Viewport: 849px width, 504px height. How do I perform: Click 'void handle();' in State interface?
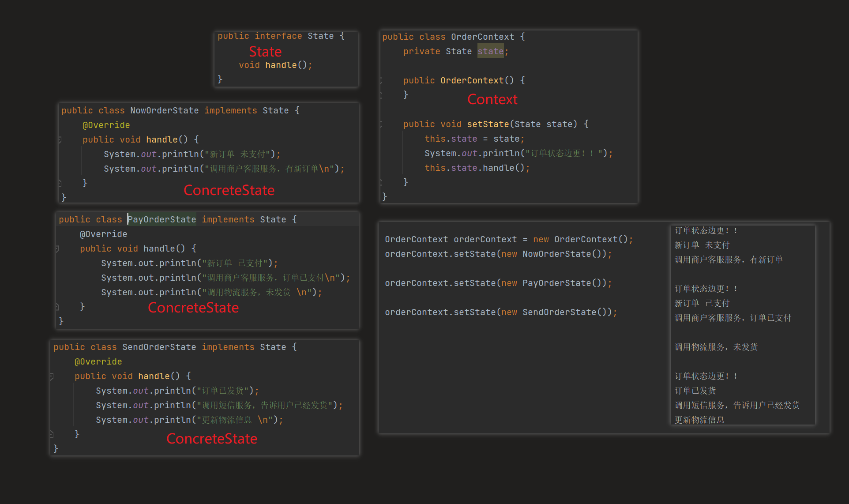coord(276,65)
